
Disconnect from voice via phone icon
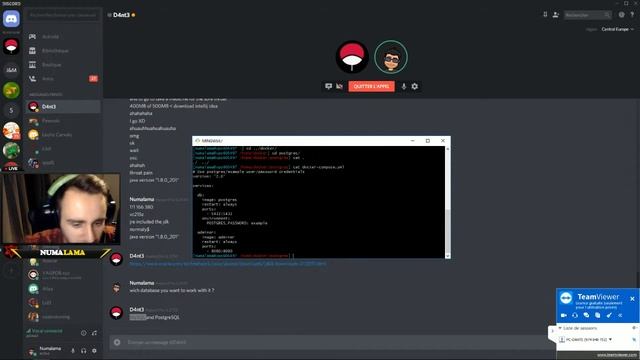click(x=94, y=333)
